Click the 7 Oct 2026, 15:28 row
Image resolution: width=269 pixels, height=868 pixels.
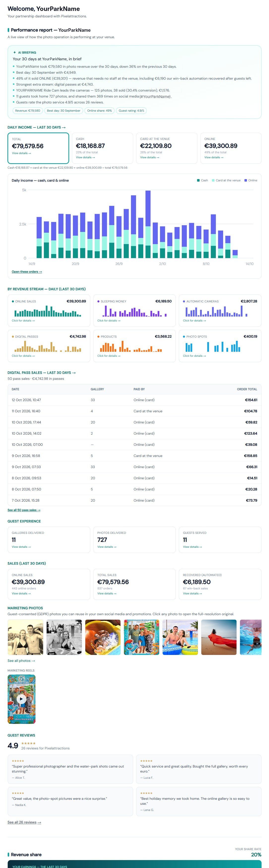pos(134,500)
